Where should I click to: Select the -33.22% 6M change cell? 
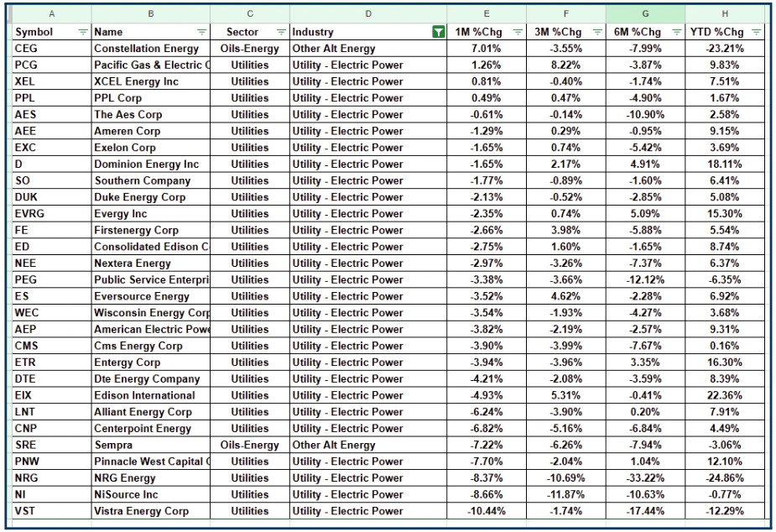(x=645, y=478)
